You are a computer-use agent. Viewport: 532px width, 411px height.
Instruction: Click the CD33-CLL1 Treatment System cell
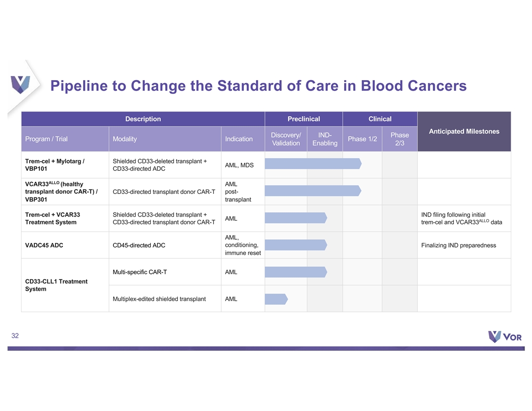pyautogui.click(x=65, y=285)
